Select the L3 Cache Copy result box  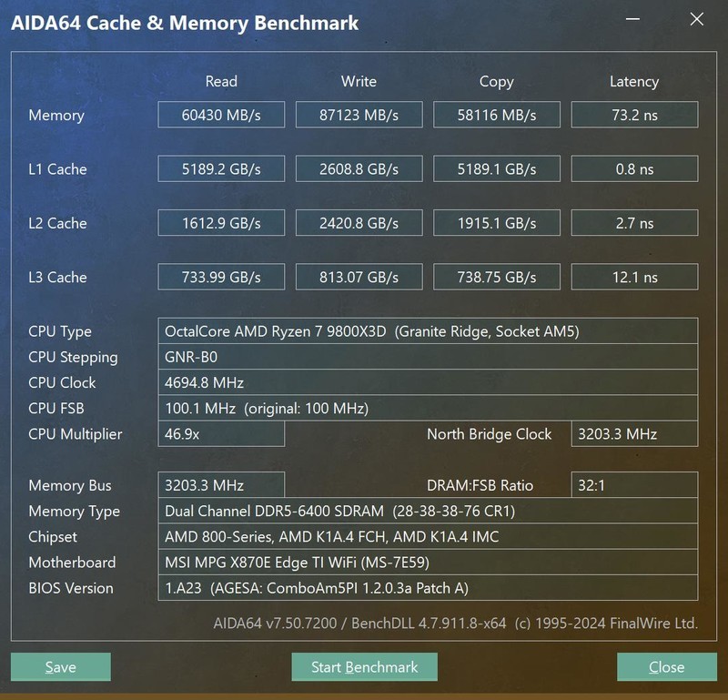pos(496,277)
